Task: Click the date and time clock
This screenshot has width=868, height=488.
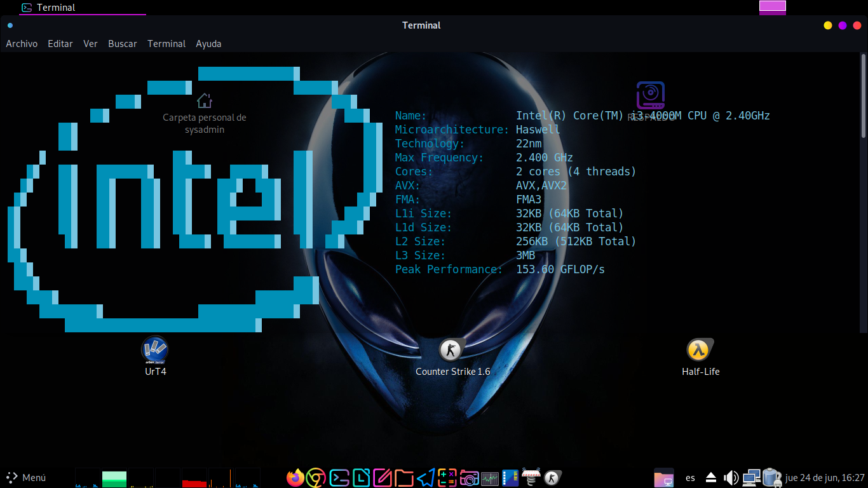Action: pyautogui.click(x=825, y=478)
